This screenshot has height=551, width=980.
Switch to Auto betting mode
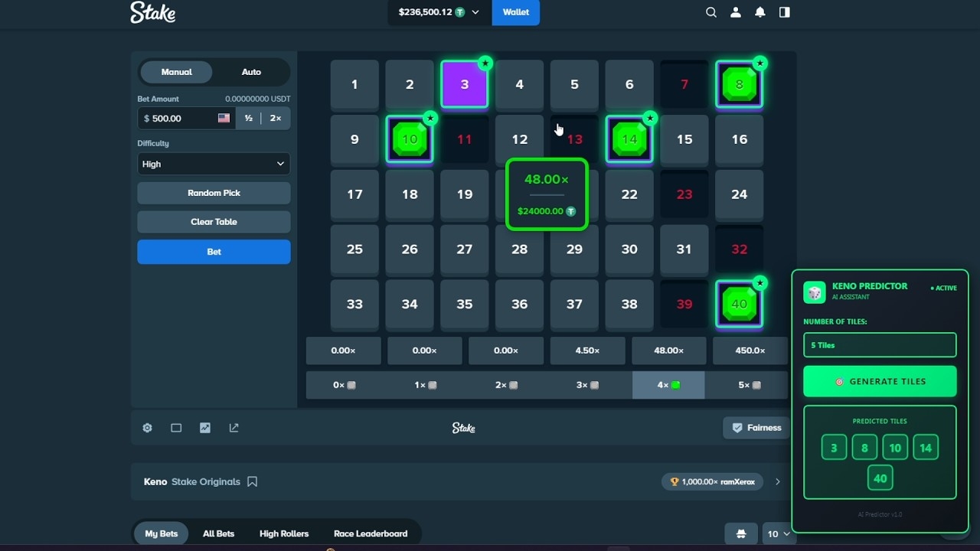(251, 72)
